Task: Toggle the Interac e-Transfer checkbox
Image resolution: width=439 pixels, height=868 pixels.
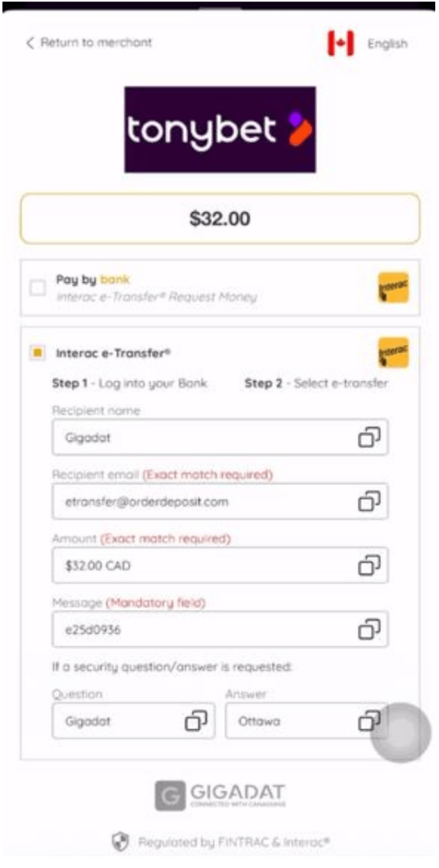Action: pos(38,353)
